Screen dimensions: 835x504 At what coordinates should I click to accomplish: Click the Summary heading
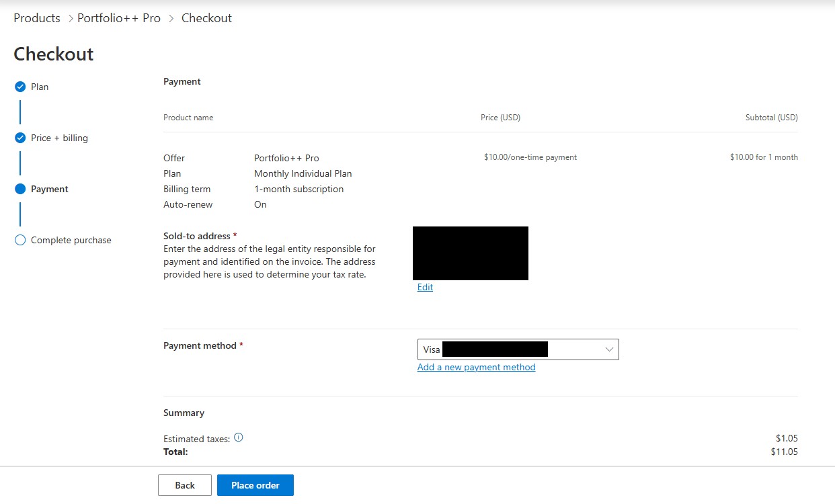pyautogui.click(x=184, y=413)
